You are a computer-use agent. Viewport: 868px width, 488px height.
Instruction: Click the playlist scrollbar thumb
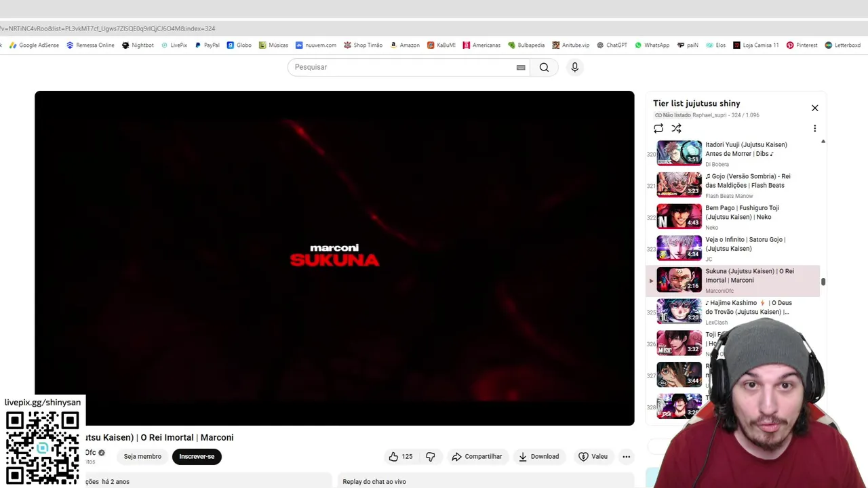point(823,282)
